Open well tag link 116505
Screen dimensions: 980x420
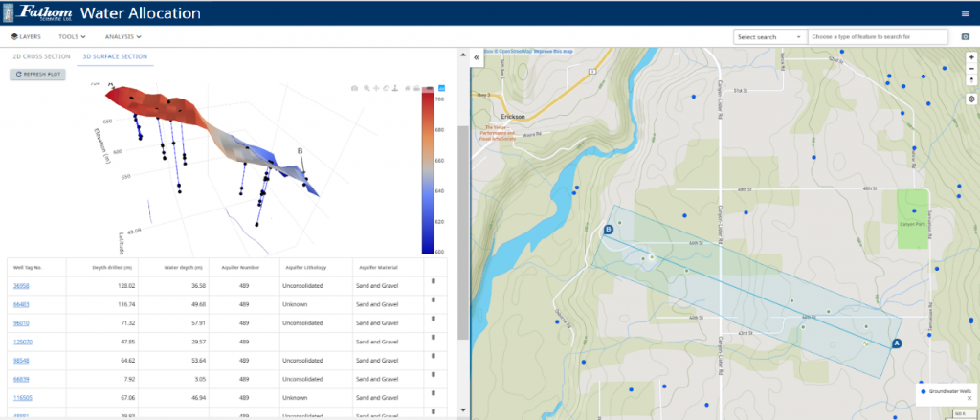tap(23, 397)
